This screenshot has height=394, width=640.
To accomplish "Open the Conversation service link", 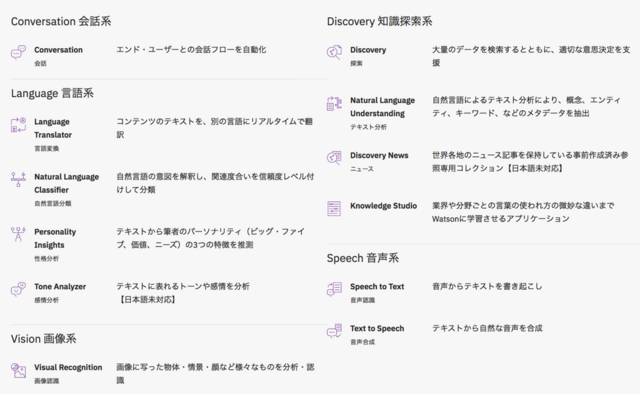I will [x=58, y=50].
